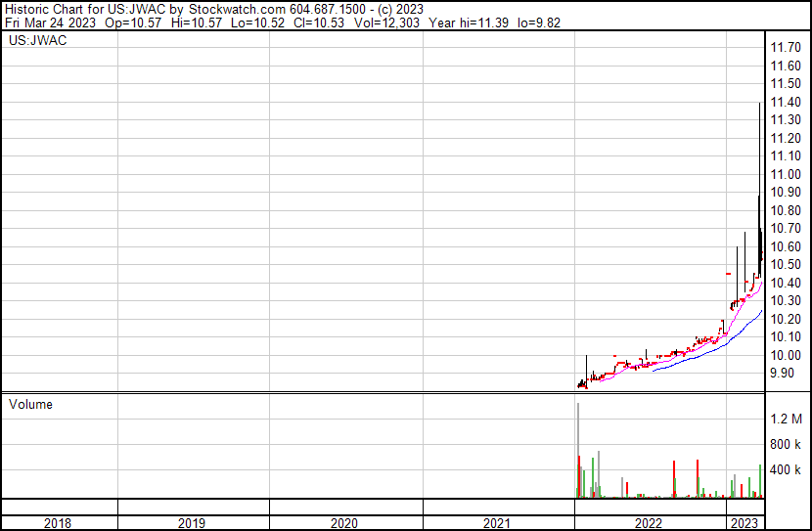
Task: Click the 1.2 M volume axis label
Action: 787,419
